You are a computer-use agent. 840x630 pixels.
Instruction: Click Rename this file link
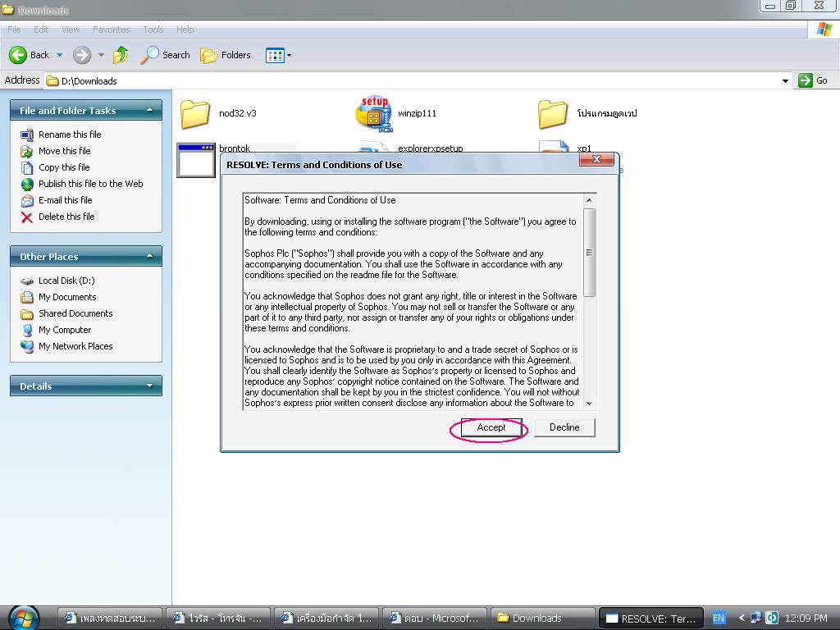(70, 135)
